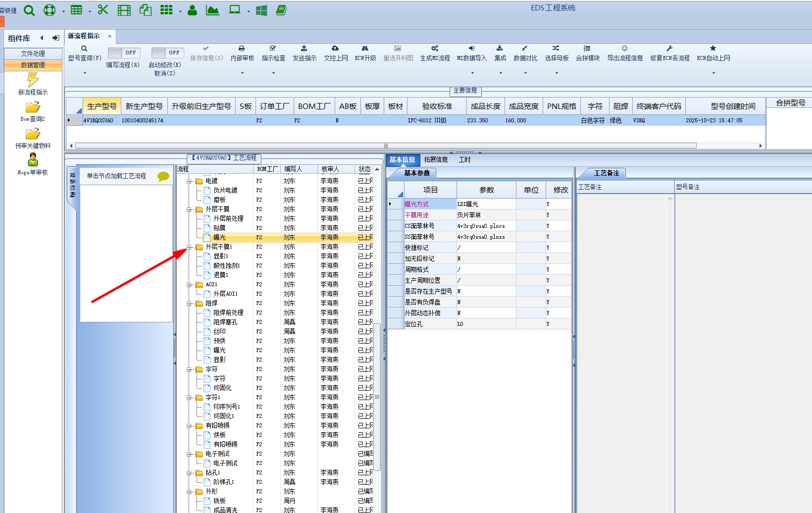The height and width of the screenshot is (513, 812).
Task: Click the scissors icon in top toolbar
Action: [103, 10]
